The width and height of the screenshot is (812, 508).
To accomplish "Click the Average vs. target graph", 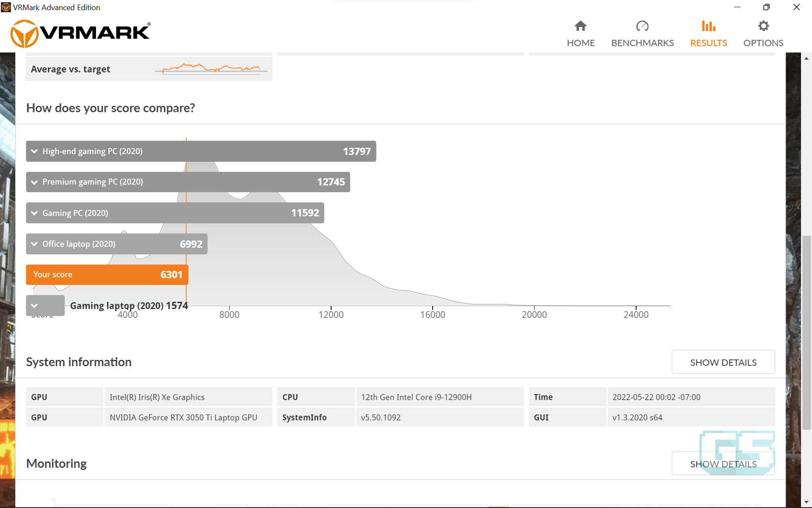I will click(x=211, y=69).
